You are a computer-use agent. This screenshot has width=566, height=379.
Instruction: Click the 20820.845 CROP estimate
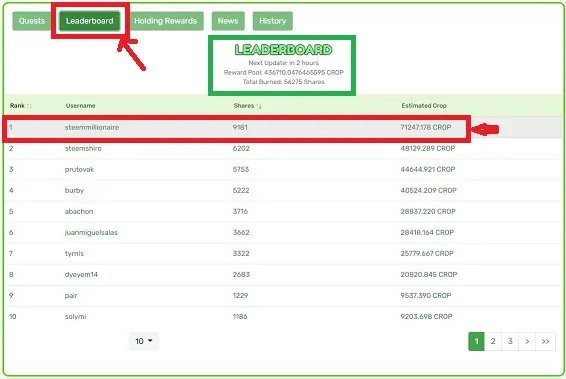pos(428,274)
